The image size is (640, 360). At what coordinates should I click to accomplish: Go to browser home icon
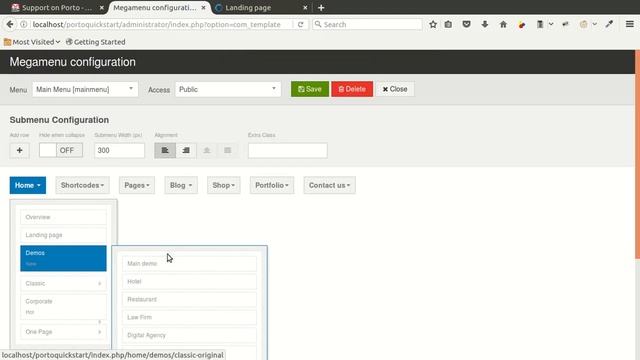[x=503, y=24]
